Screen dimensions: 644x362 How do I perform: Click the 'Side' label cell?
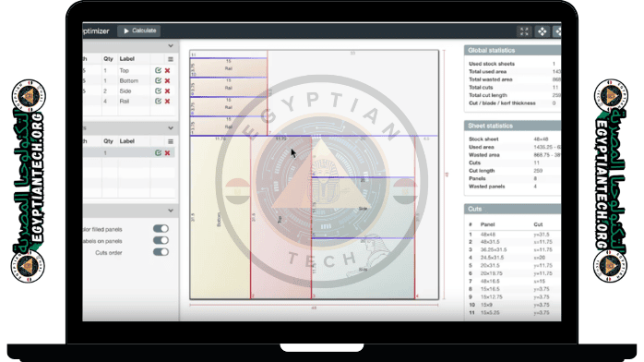[125, 91]
